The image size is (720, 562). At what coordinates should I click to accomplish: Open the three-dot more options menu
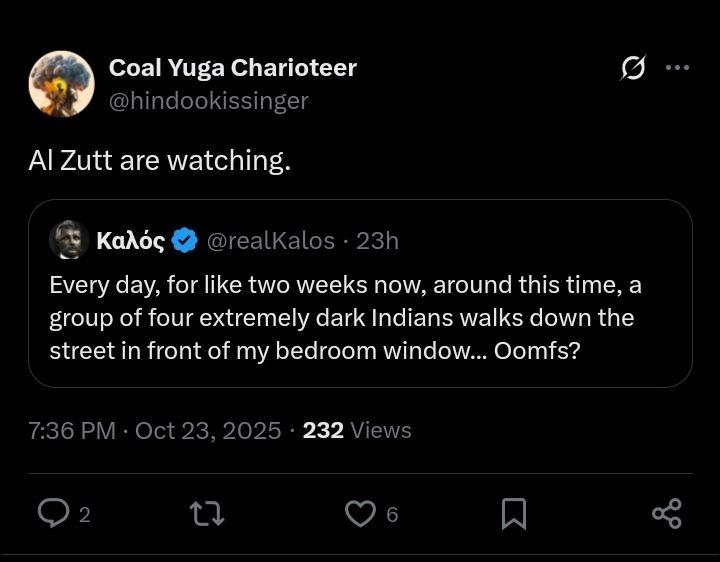click(x=677, y=68)
